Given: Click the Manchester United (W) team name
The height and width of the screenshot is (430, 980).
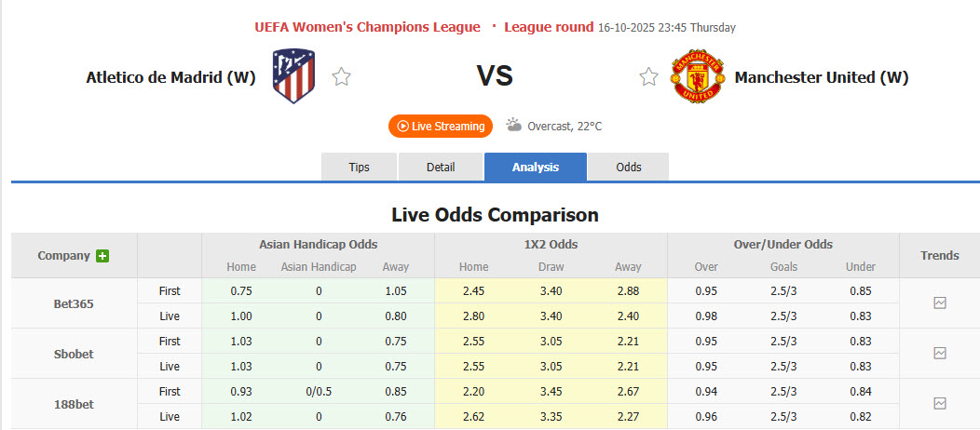Looking at the screenshot, I should tap(822, 77).
